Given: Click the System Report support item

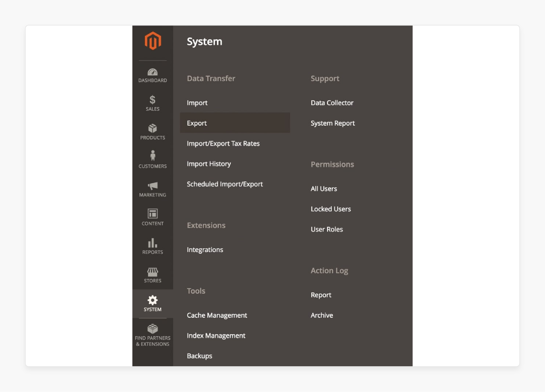Looking at the screenshot, I should tap(334, 123).
